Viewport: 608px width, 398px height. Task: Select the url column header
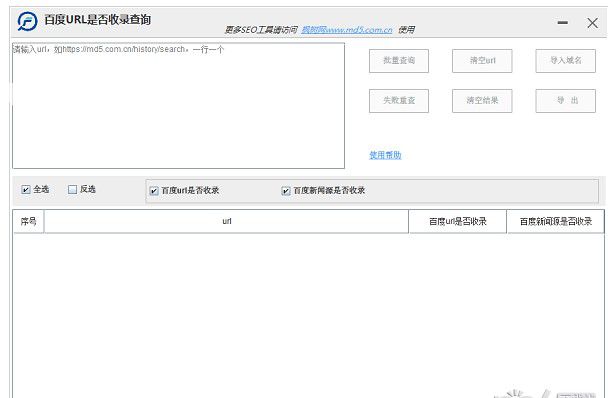[226, 221]
